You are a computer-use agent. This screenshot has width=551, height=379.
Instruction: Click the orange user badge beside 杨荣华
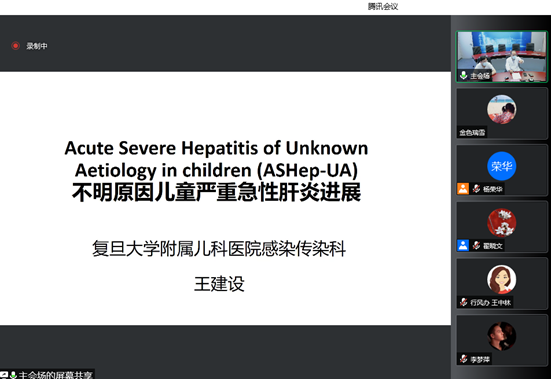click(x=463, y=189)
